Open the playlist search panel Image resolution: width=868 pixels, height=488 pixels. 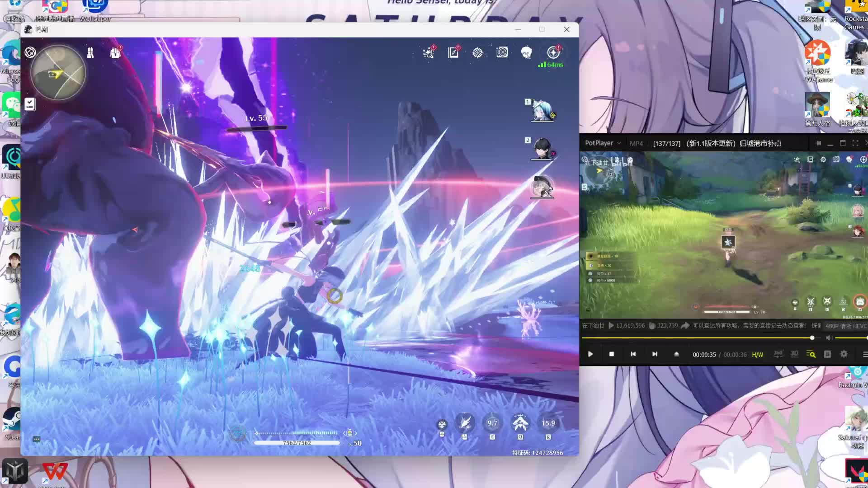point(811,354)
